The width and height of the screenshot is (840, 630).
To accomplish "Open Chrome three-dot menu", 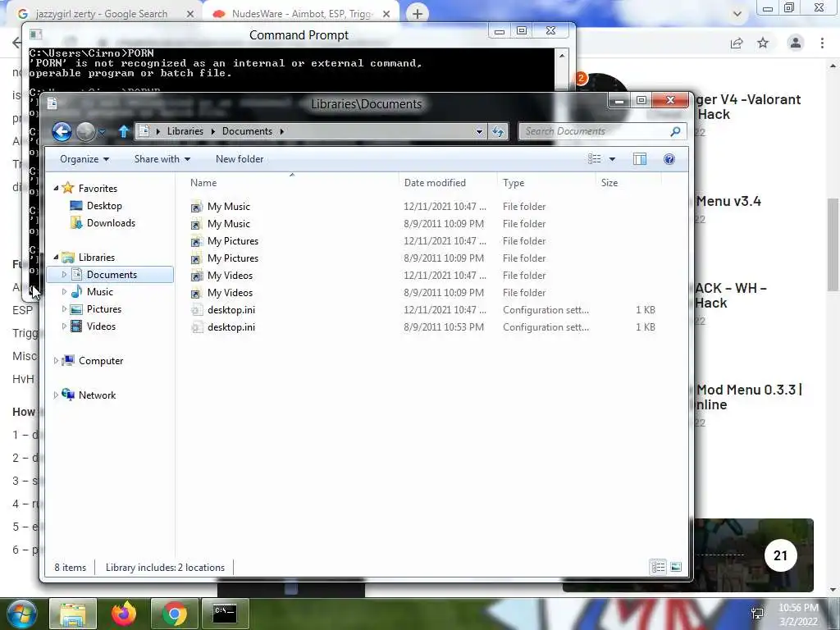I will click(x=822, y=43).
